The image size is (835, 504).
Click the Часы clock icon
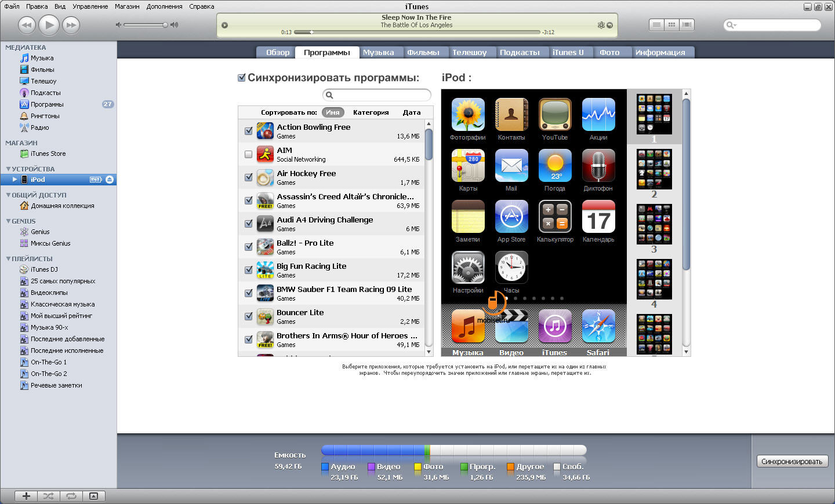click(x=511, y=268)
